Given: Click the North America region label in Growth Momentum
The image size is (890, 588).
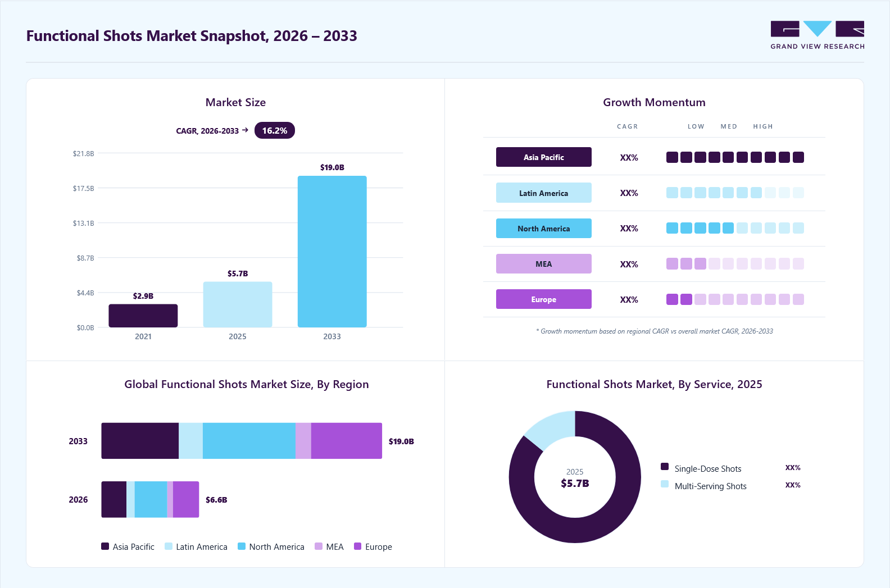Looking at the screenshot, I should 544,229.
